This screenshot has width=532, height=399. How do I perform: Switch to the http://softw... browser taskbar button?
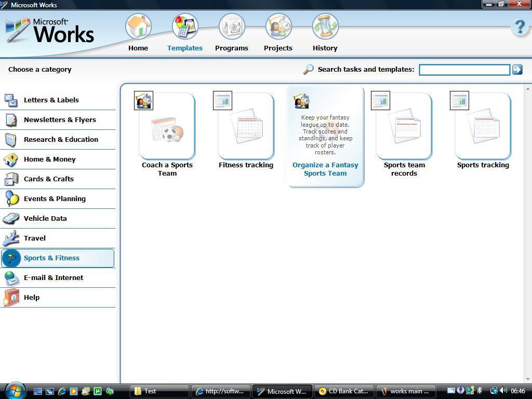(x=221, y=391)
